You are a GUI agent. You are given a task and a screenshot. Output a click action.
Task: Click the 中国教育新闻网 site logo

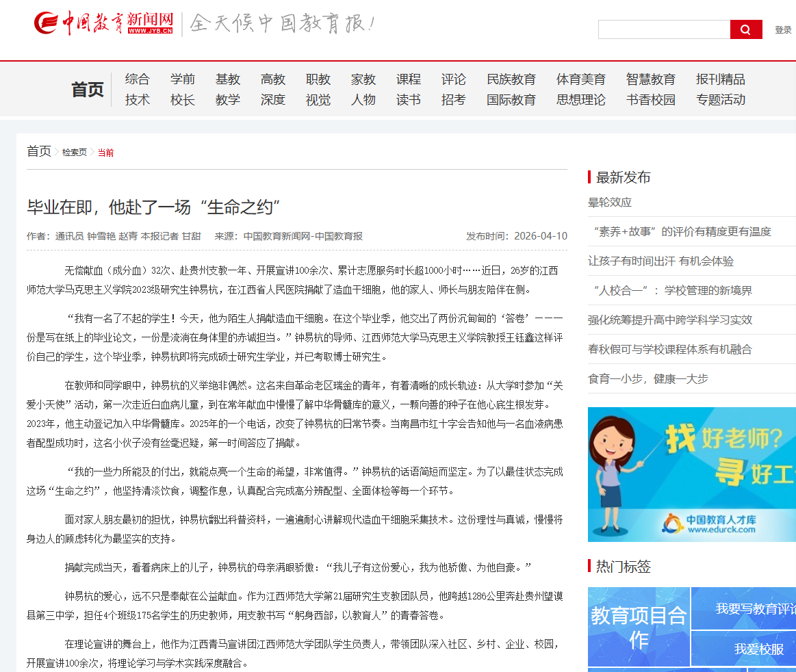point(104,23)
